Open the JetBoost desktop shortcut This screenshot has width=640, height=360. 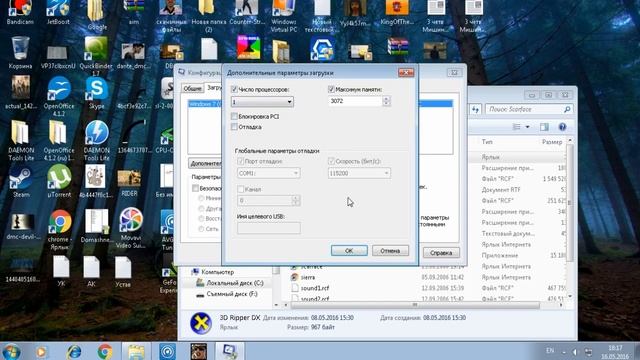point(58,12)
